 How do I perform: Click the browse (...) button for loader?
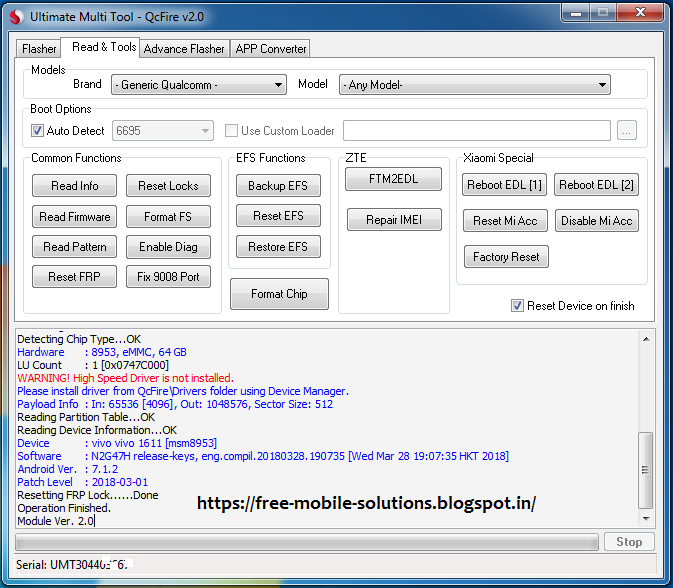(627, 130)
